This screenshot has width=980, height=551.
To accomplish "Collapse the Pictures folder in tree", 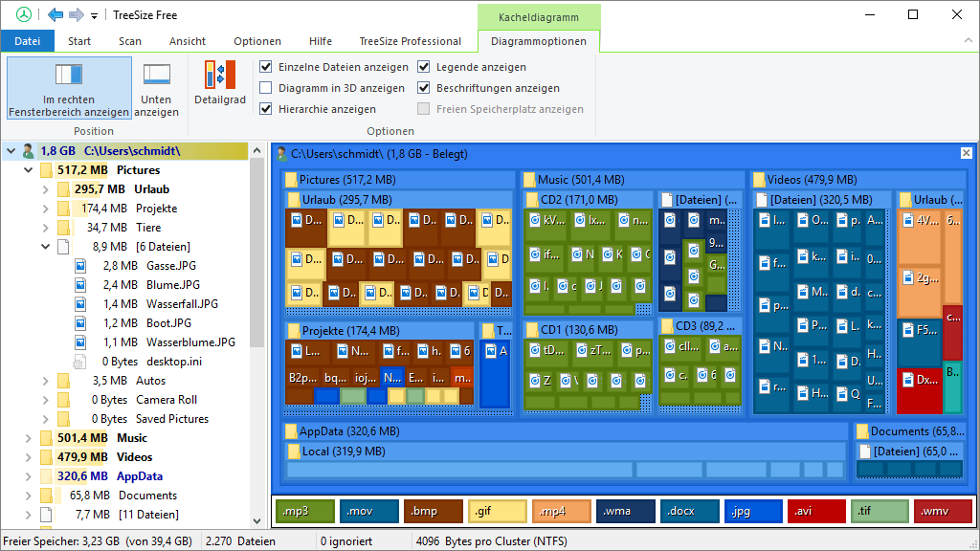I will [x=28, y=170].
